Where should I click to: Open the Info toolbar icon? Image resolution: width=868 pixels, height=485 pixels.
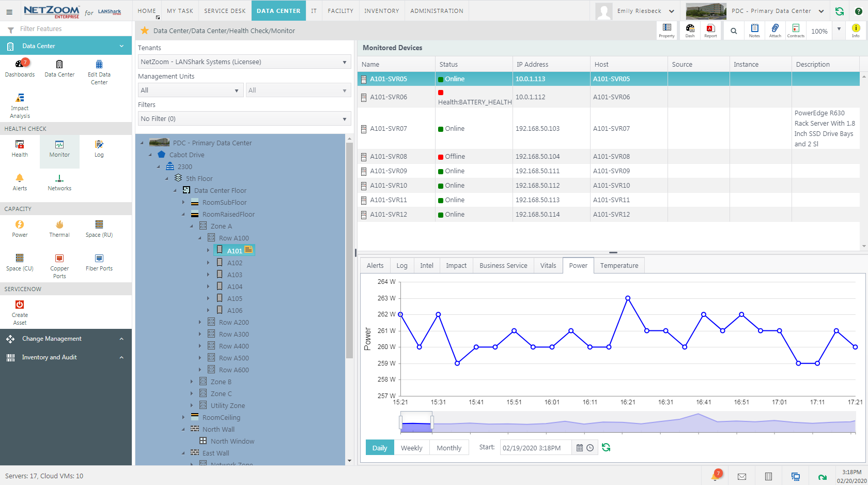(856, 31)
